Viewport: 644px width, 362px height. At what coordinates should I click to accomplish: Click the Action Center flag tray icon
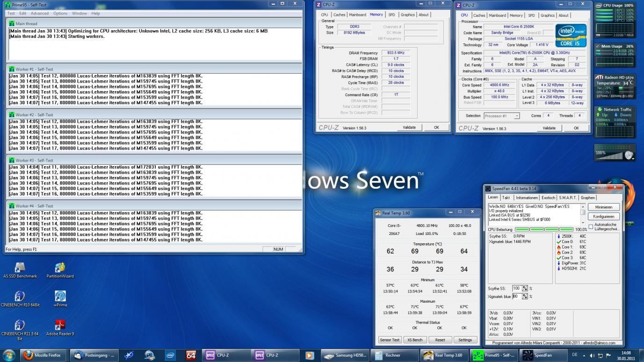[608, 355]
